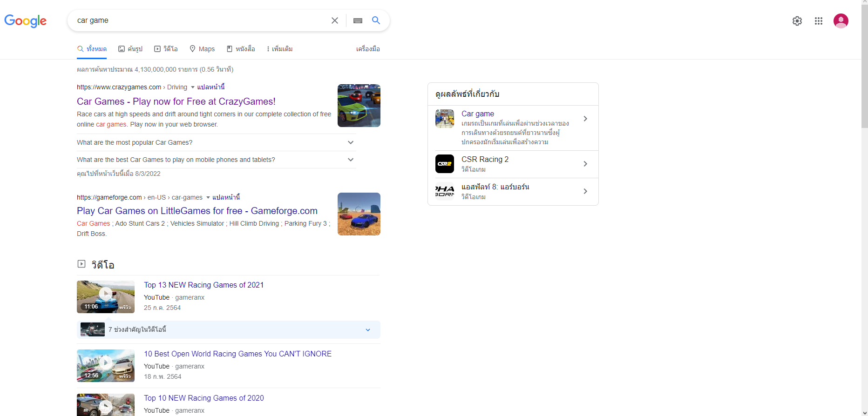Click the chevron on the 'CSR Racing 2' row
Viewport: 868px width, 416px height.
coord(585,164)
